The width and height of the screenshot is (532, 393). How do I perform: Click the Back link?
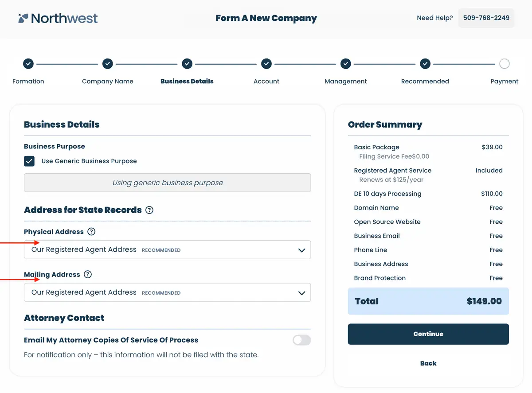[x=428, y=363]
